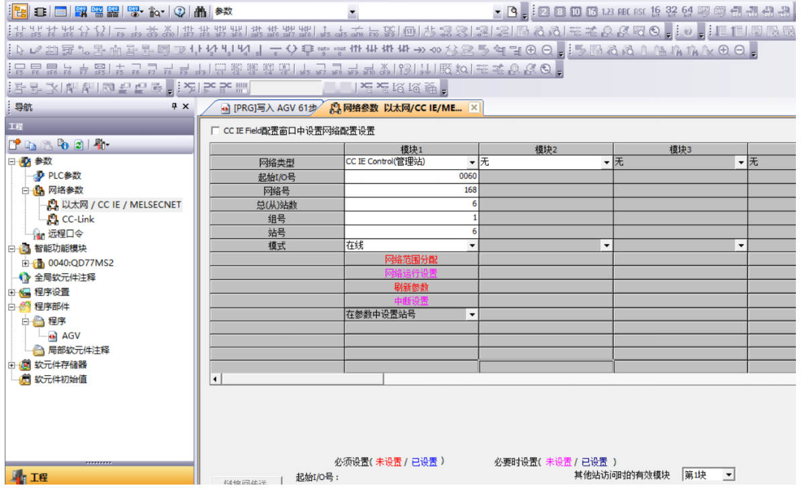Open the 参数 search combo box dropdown arrow
Image resolution: width=812 pixels, height=504 pixels.
point(353,11)
